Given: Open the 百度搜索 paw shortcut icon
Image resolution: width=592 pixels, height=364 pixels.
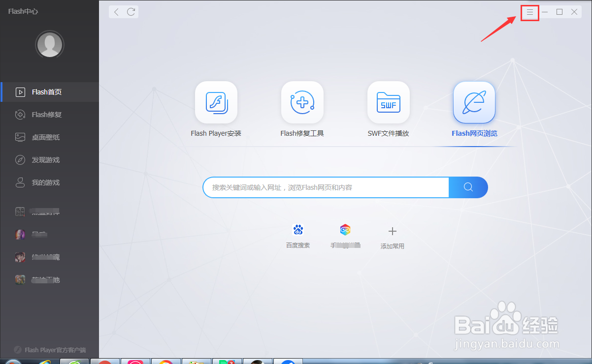Looking at the screenshot, I should [x=298, y=230].
